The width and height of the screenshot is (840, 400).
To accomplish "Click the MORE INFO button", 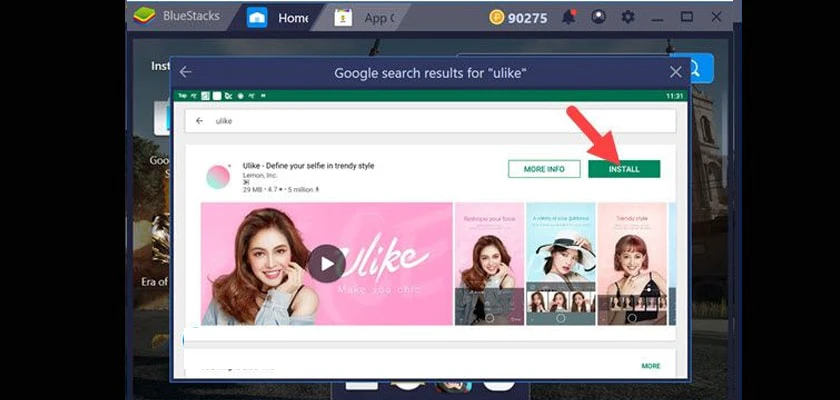I will (544, 169).
